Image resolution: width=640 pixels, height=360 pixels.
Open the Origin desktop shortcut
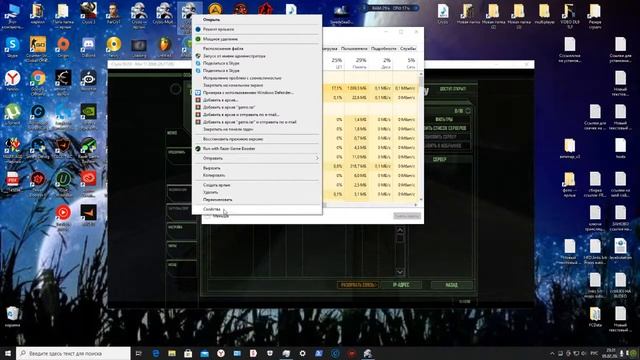pos(63,46)
